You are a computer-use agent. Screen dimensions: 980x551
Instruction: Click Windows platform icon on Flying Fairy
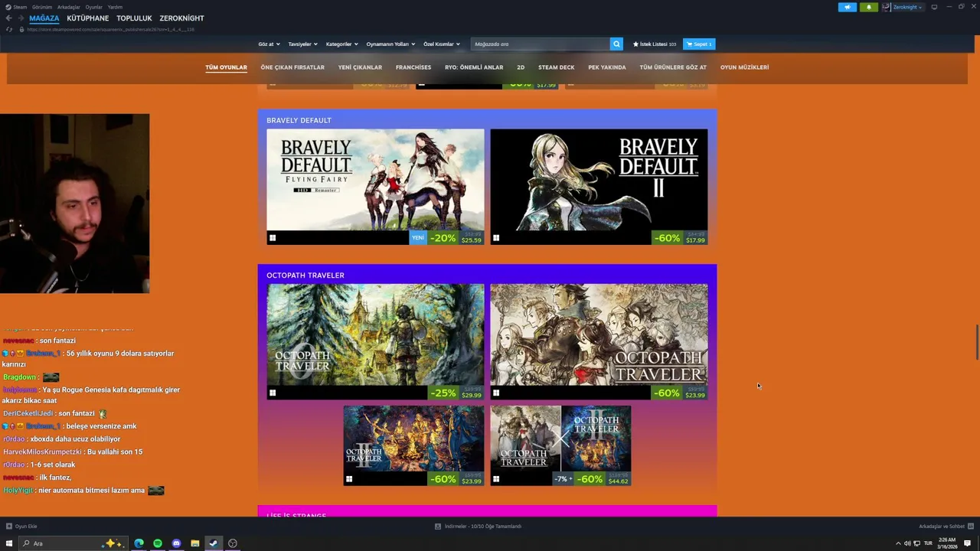273,238
